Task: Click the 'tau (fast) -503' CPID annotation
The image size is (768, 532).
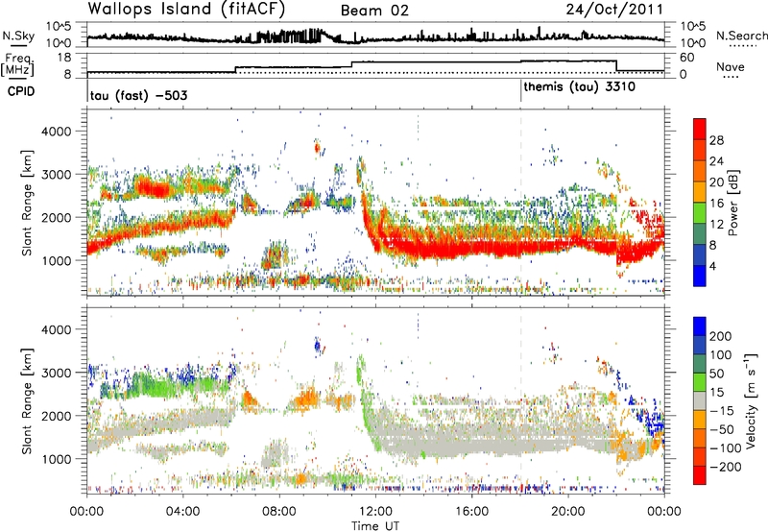Action: click(138, 95)
